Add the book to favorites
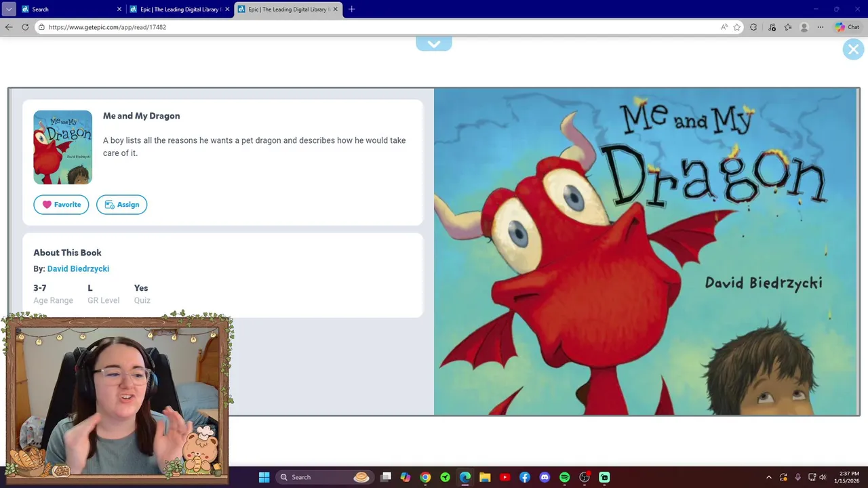Screen dimensions: 868x488 click(x=61, y=205)
